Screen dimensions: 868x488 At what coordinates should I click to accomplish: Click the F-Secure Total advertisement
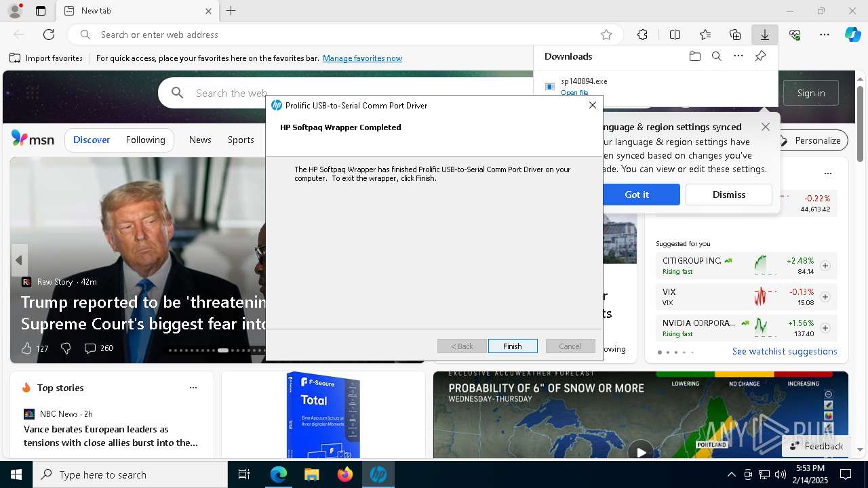(323, 415)
